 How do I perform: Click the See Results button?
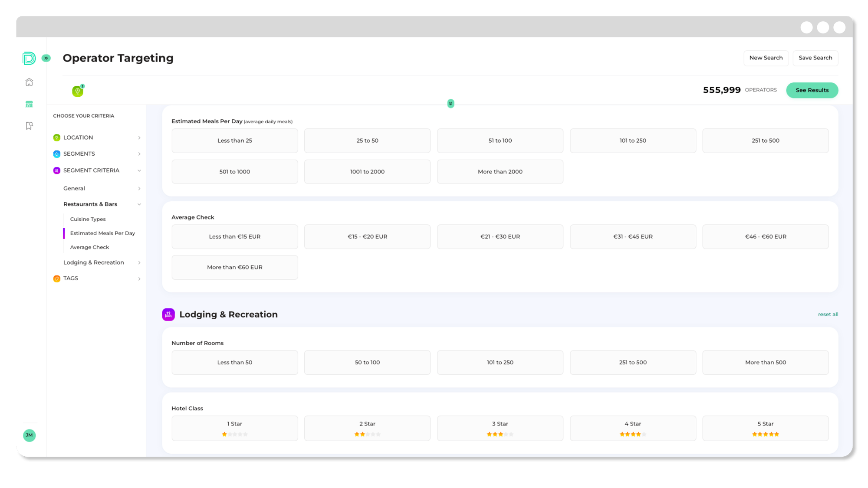[x=812, y=90]
